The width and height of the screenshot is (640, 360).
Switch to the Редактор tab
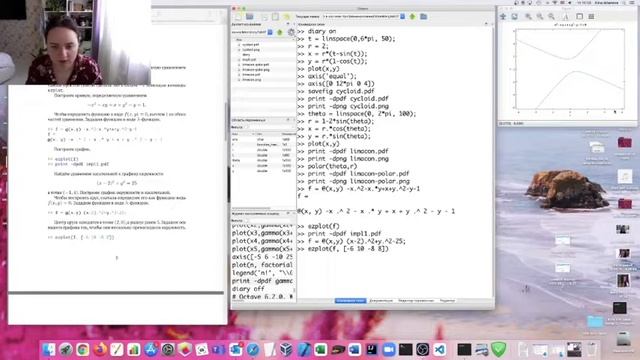pyautogui.click(x=447, y=300)
